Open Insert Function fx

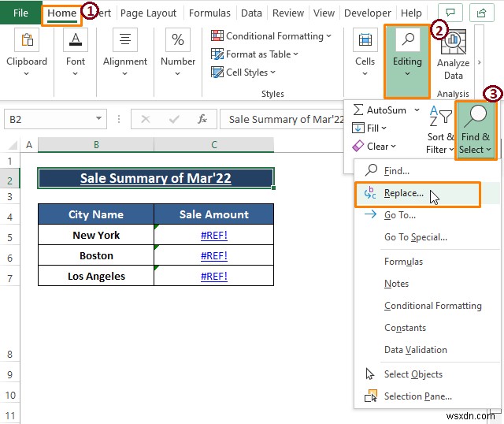click(202, 119)
